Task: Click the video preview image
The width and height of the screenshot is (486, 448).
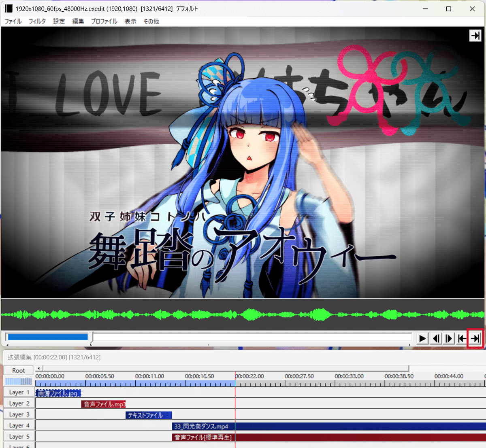Action: pyautogui.click(x=243, y=163)
